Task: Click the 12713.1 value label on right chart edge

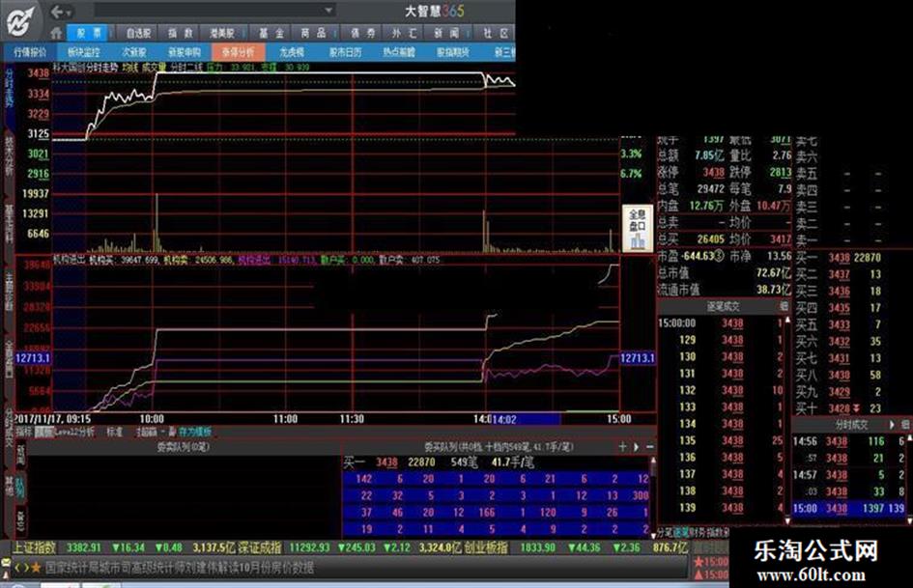Action: pos(637,358)
